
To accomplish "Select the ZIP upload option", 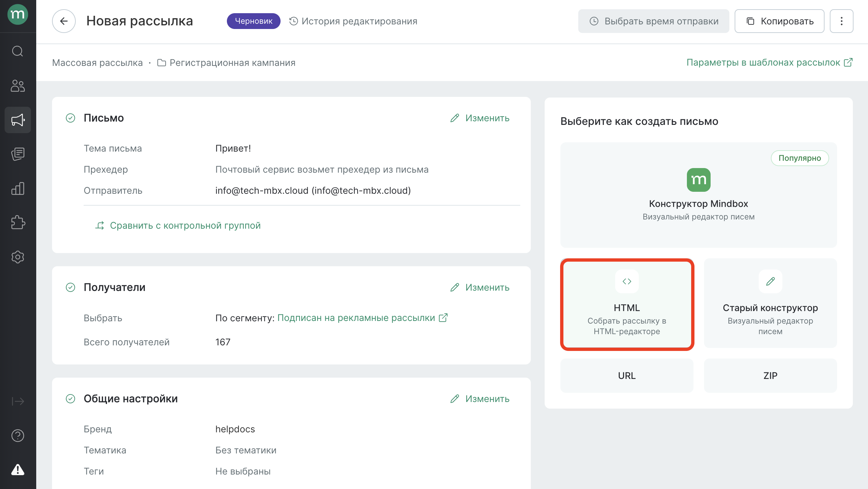I will [x=770, y=375].
